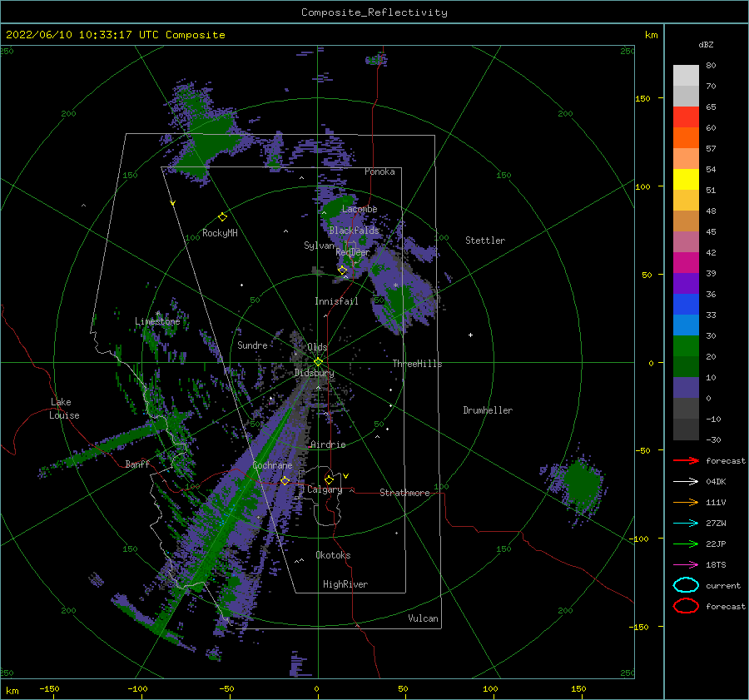The height and width of the screenshot is (700, 749).
Task: Click the Lake Louise label
Action: point(65,409)
